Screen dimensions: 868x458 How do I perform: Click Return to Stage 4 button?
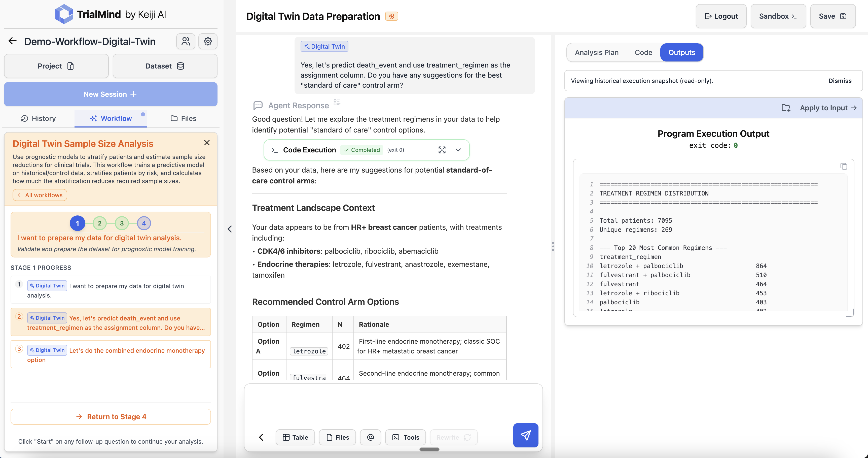[x=111, y=416]
